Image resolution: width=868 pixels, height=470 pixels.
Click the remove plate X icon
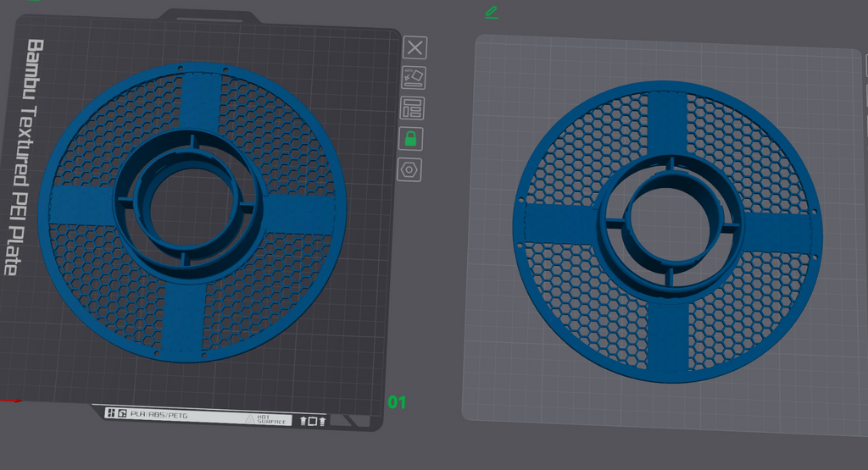[415, 47]
